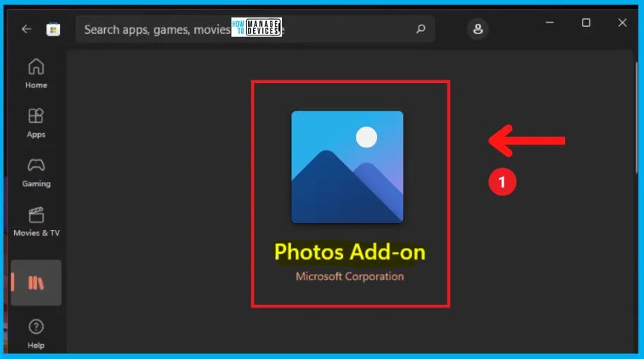Close the Microsoft Store window
644x359 pixels.
pos(622,23)
